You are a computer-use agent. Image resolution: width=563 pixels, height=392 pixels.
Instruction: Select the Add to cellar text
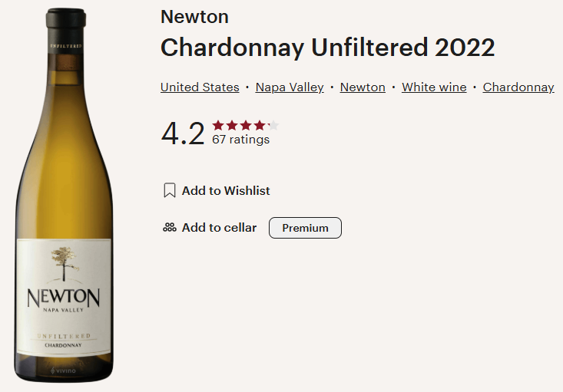point(219,228)
